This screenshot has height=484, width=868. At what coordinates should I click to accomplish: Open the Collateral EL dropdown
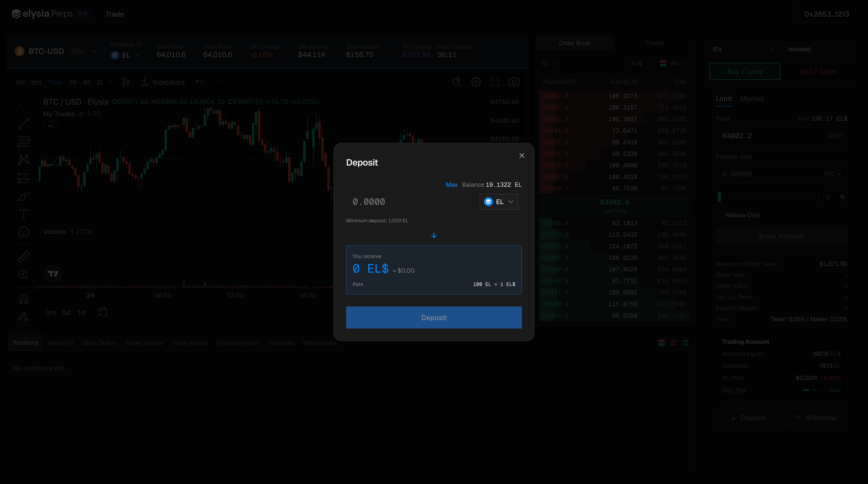[x=125, y=55]
